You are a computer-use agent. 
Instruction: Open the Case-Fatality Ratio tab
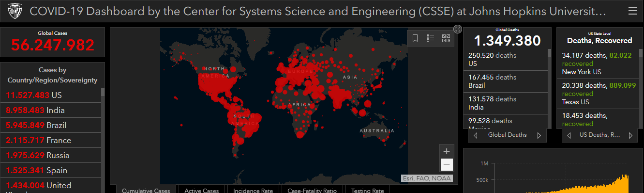[x=312, y=190]
